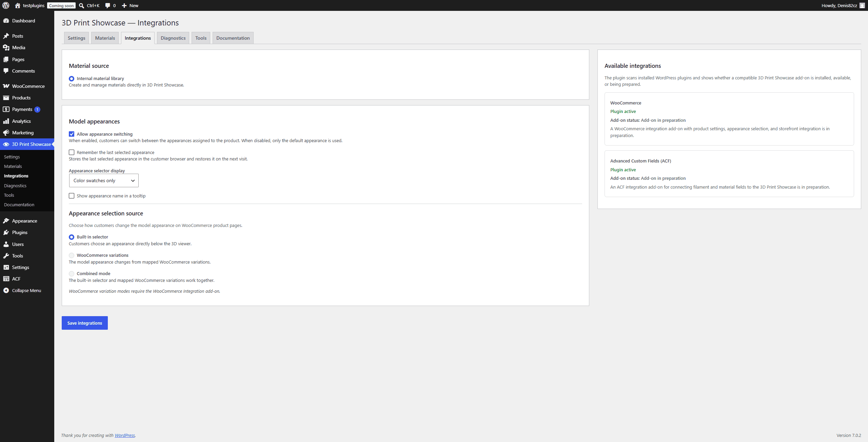868x442 pixels.
Task: Click the comments bubble icon in admin bar
Action: pos(108,5)
